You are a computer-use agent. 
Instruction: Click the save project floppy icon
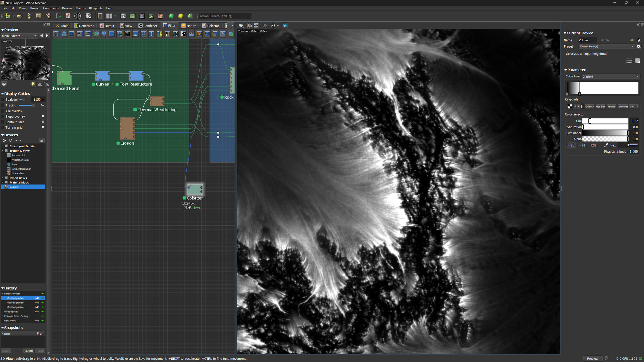coord(38,16)
